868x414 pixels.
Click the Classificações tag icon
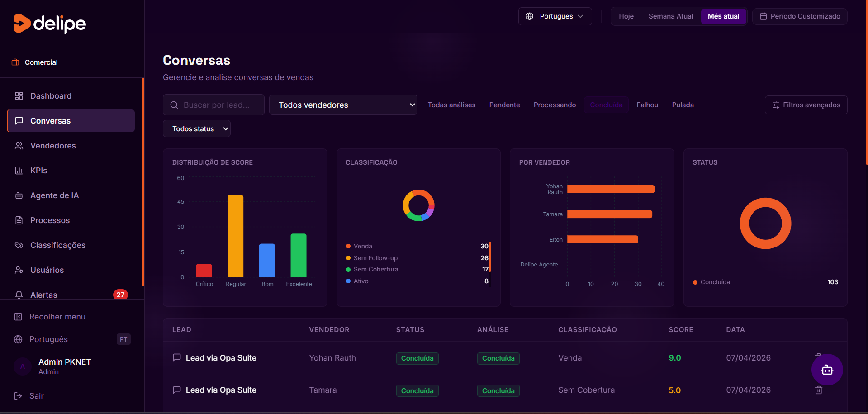click(19, 245)
